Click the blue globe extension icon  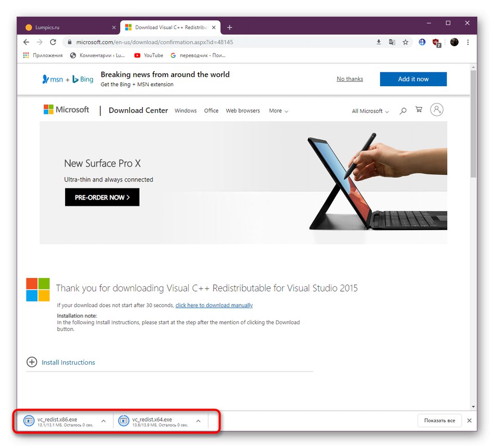pos(422,42)
